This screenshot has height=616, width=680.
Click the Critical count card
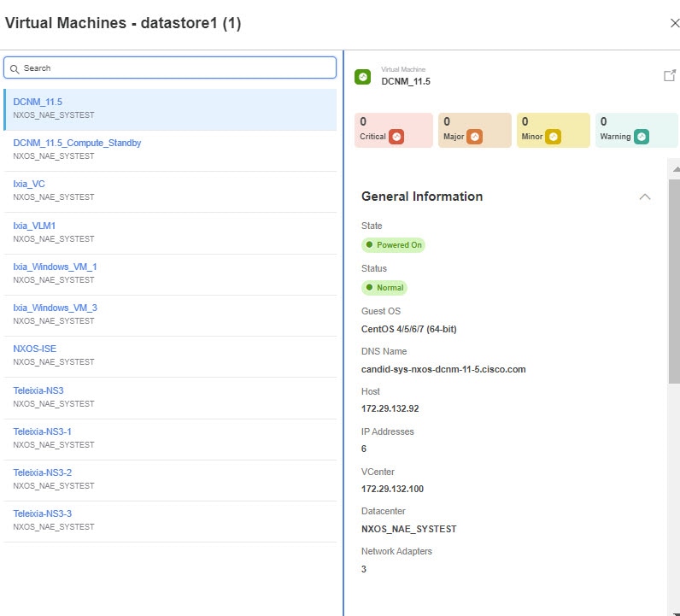[393, 130]
